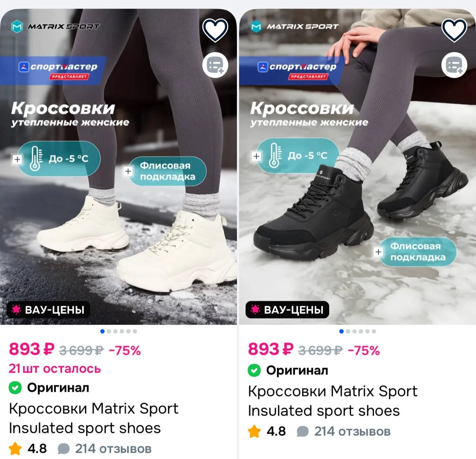476x459 pixels.
Task: Select second carousel dot under white sneakers
Action: coord(109,331)
